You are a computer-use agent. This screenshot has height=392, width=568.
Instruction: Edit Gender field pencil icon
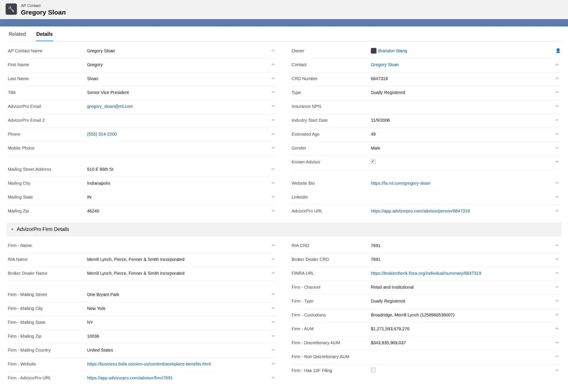pos(557,148)
